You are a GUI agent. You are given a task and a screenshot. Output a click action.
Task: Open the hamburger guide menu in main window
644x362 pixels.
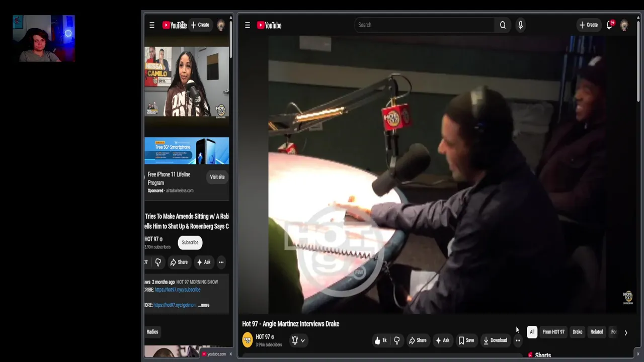pyautogui.click(x=247, y=25)
